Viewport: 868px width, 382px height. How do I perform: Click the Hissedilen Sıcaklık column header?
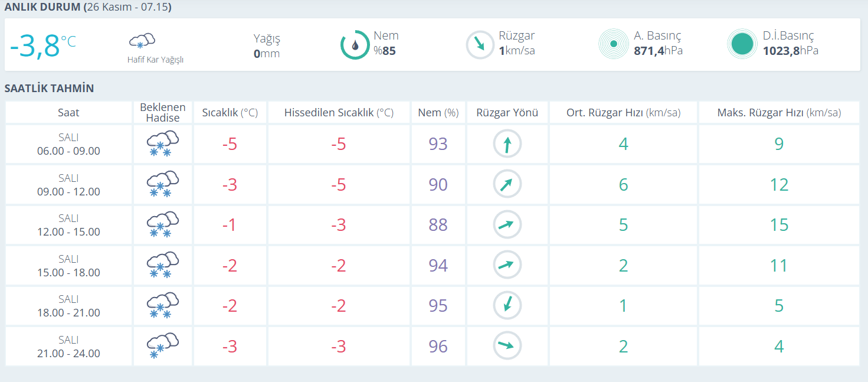point(339,112)
